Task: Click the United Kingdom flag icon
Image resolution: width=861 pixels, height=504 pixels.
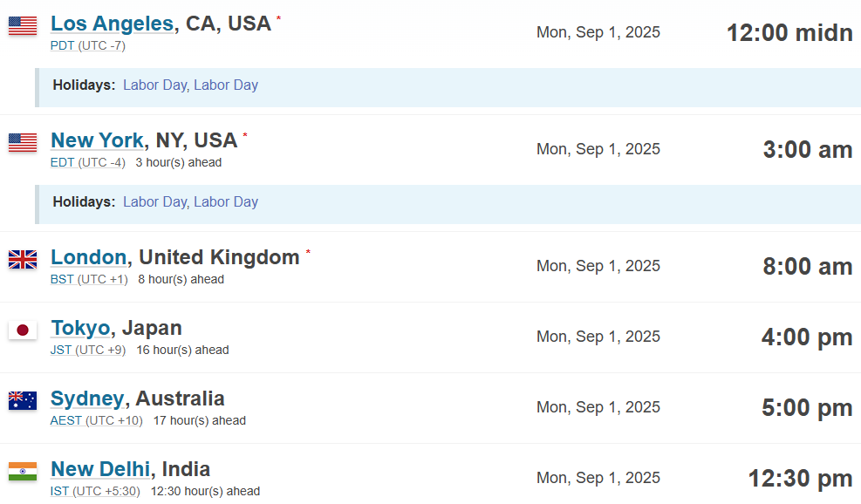Action: (23, 259)
